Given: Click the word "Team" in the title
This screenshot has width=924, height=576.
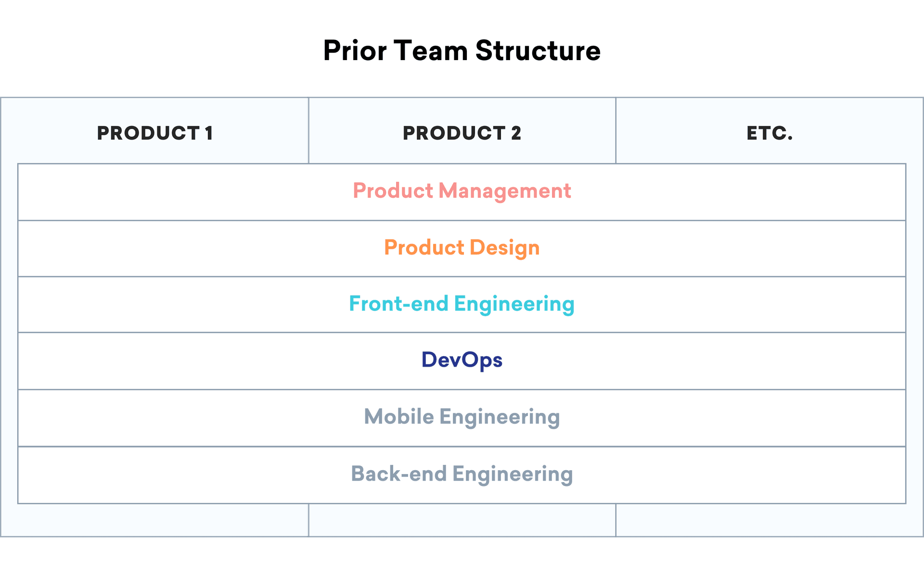Looking at the screenshot, I should pos(431,51).
